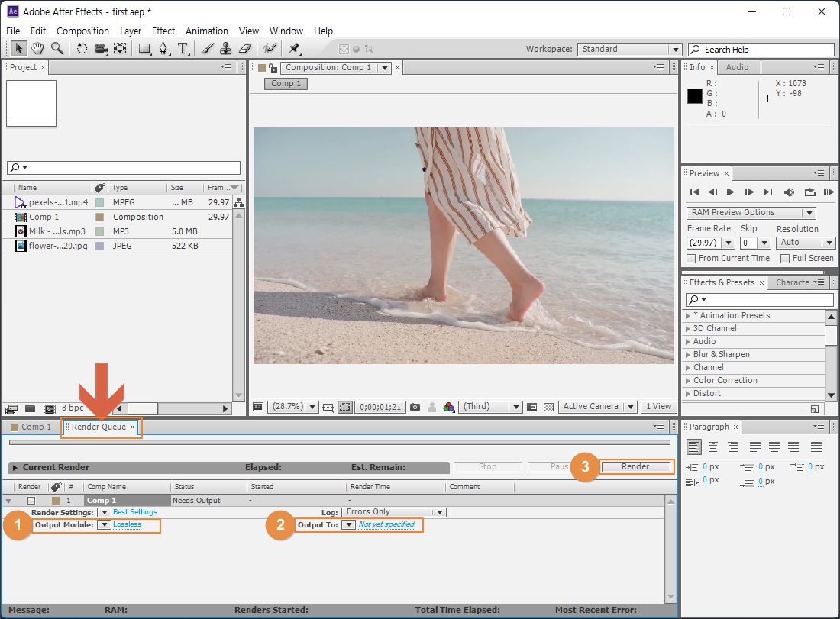Select the Hand tool
The height and width of the screenshot is (619, 840).
pyautogui.click(x=37, y=49)
